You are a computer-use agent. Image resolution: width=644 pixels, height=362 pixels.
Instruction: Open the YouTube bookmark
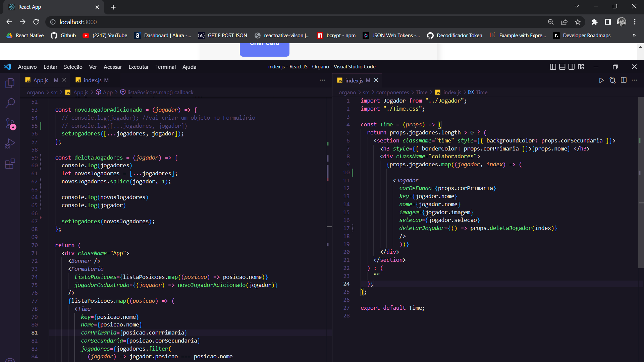tap(105, 36)
